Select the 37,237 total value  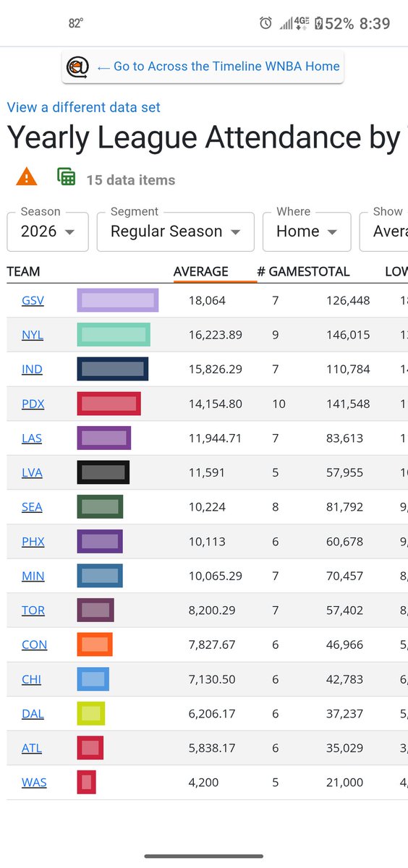click(345, 713)
